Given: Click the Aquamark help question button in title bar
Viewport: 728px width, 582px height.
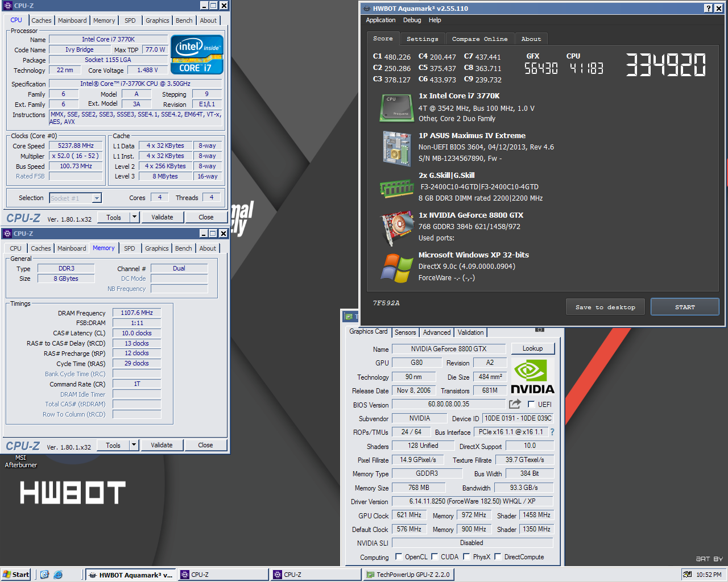Looking at the screenshot, I should pyautogui.click(x=708, y=9).
